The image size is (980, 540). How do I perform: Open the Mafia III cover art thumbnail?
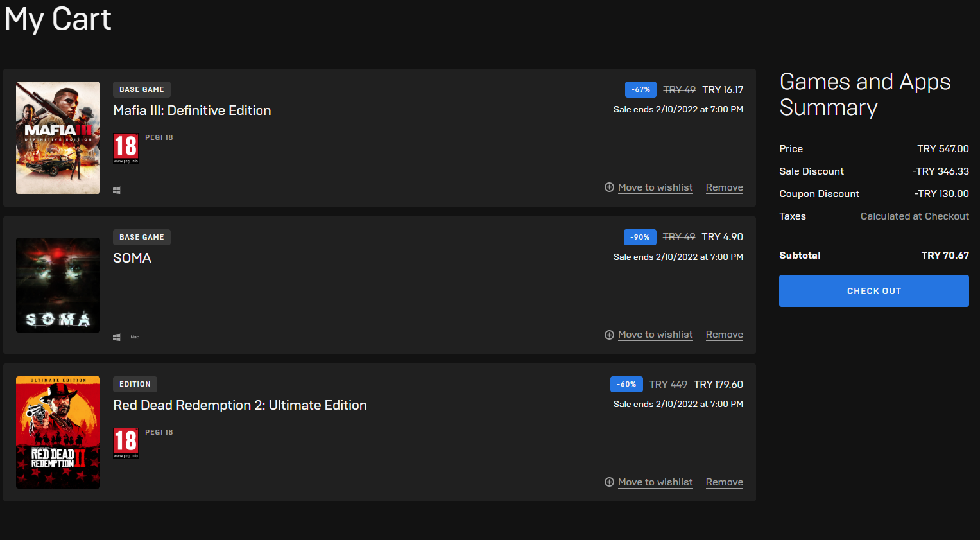[x=58, y=137]
